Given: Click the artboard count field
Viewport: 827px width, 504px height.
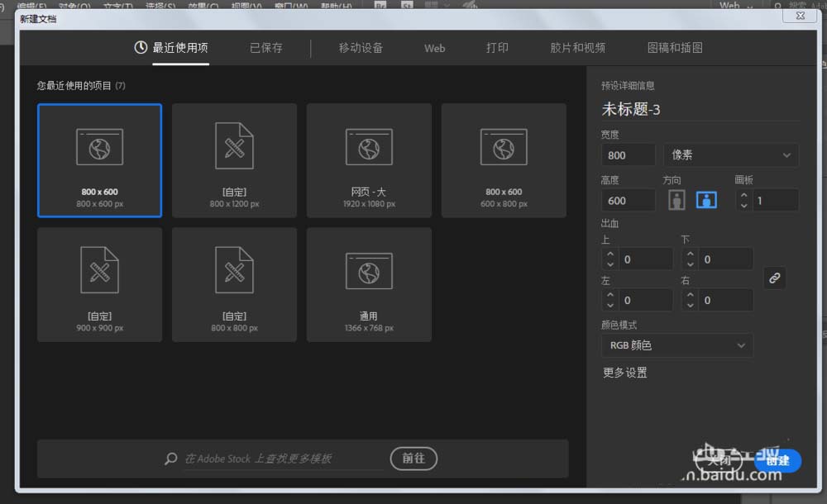Looking at the screenshot, I should tap(776, 200).
